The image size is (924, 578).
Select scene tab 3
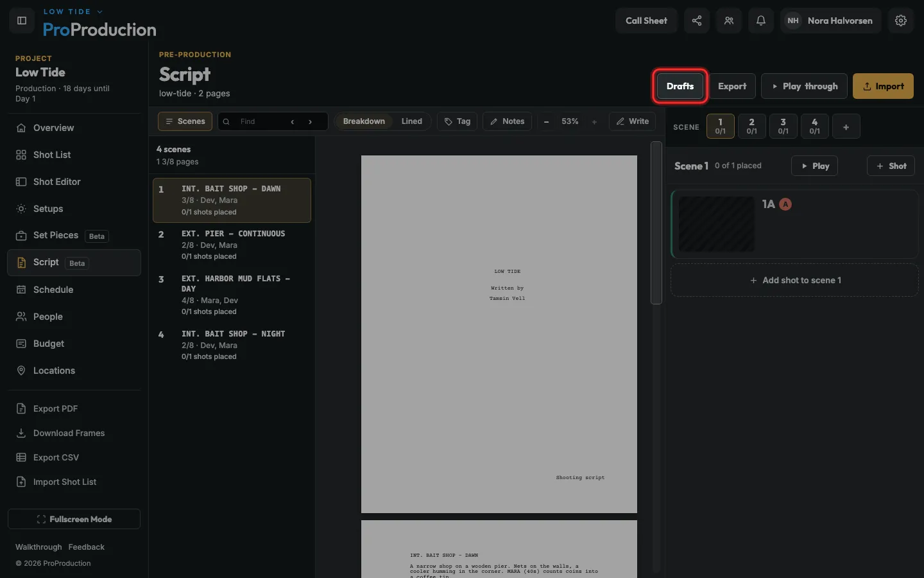[x=783, y=126]
